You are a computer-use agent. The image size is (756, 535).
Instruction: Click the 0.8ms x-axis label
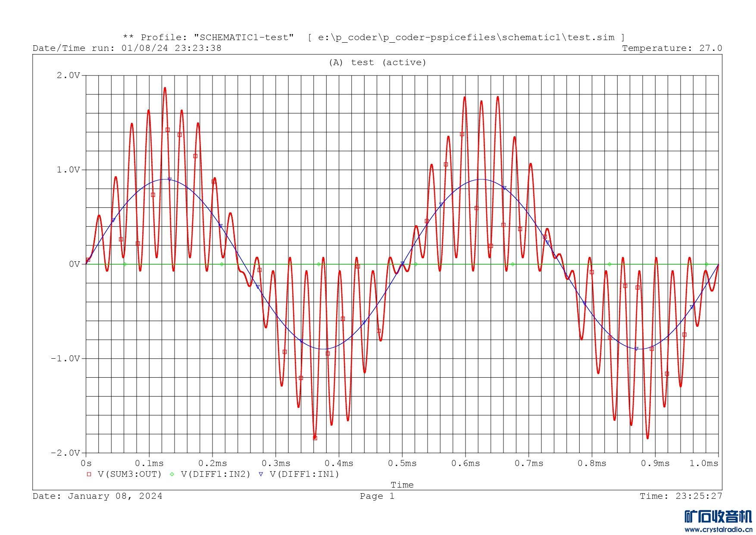tap(592, 463)
